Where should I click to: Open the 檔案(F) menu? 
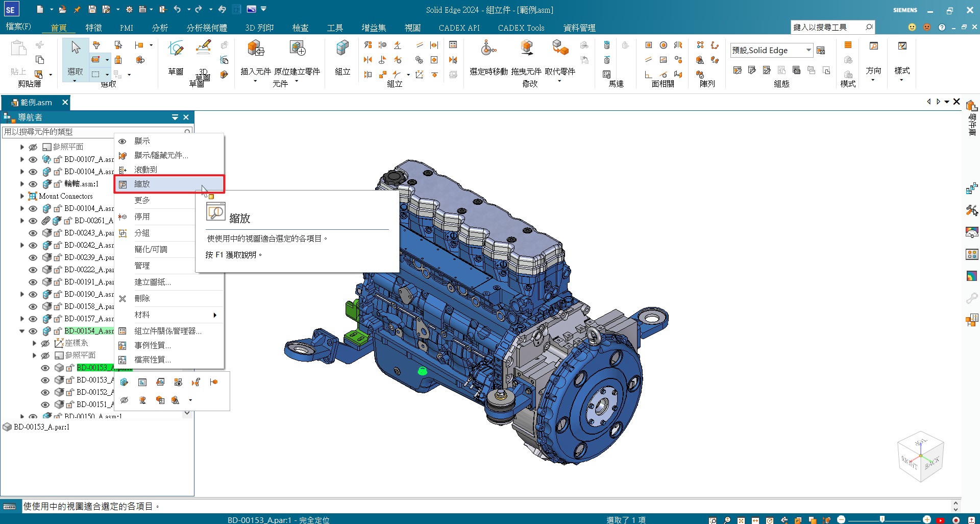coord(18,27)
